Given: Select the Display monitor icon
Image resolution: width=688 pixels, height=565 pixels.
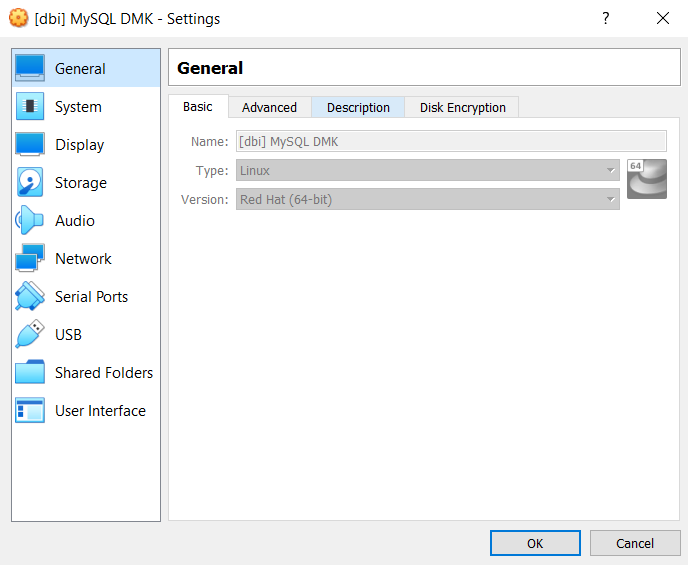Looking at the screenshot, I should coord(30,144).
